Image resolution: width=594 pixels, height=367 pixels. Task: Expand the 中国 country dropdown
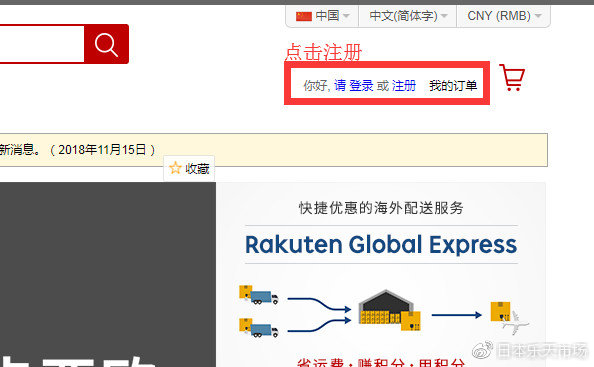point(322,16)
